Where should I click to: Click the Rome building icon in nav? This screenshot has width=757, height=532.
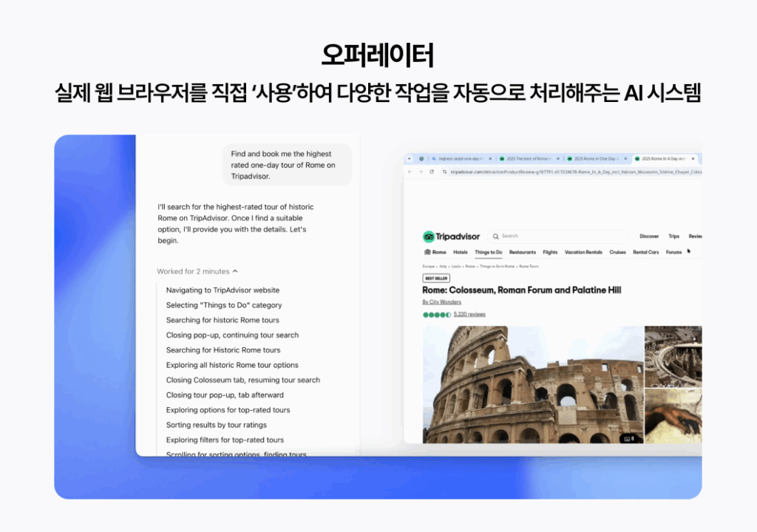(427, 252)
